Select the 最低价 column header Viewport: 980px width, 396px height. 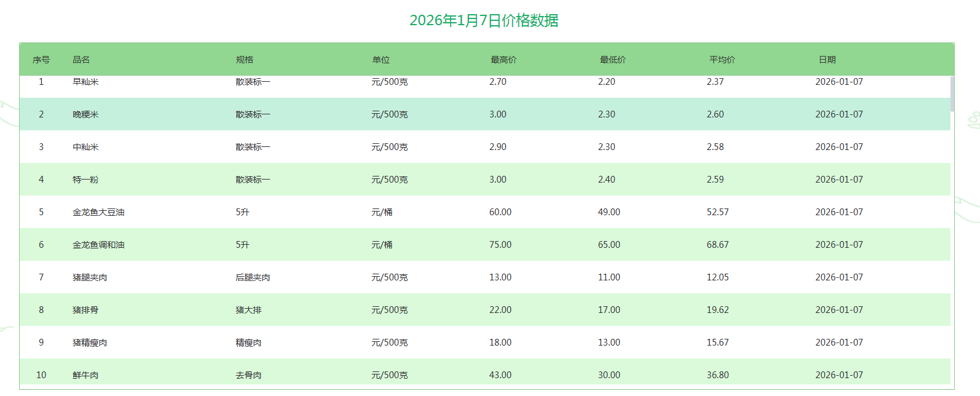coord(613,60)
